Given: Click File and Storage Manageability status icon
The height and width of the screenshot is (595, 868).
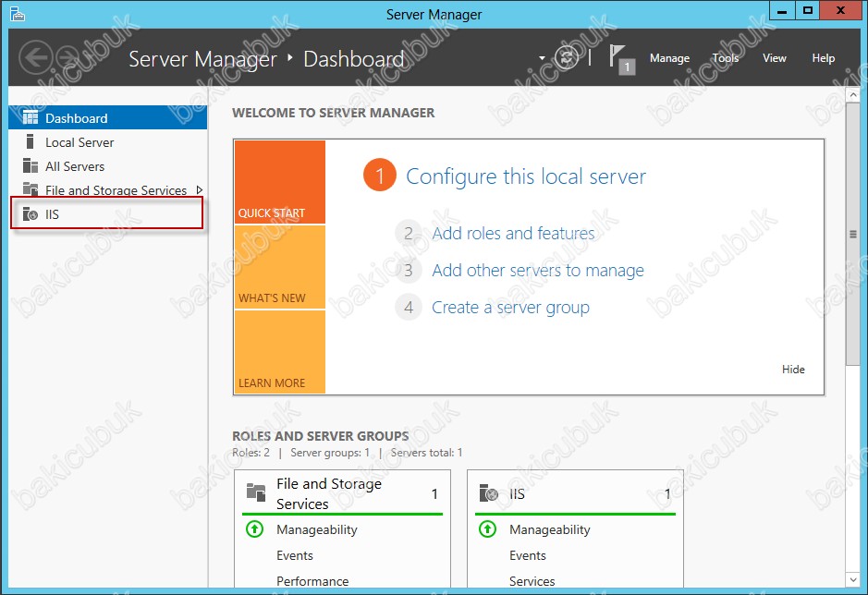Looking at the screenshot, I should pos(254,529).
